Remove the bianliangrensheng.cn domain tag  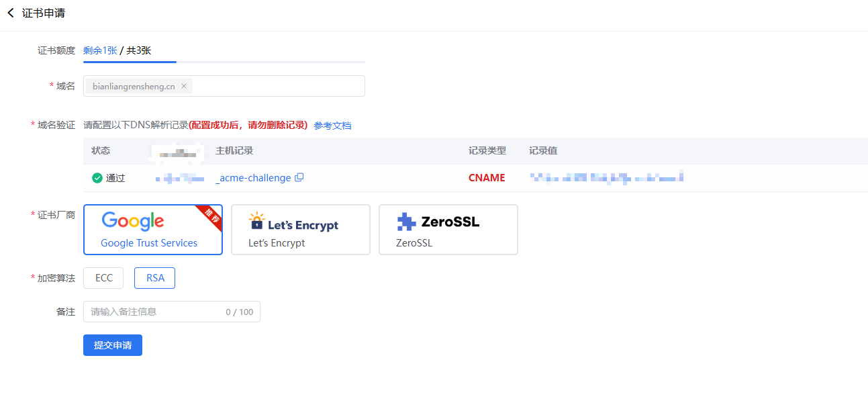click(184, 86)
